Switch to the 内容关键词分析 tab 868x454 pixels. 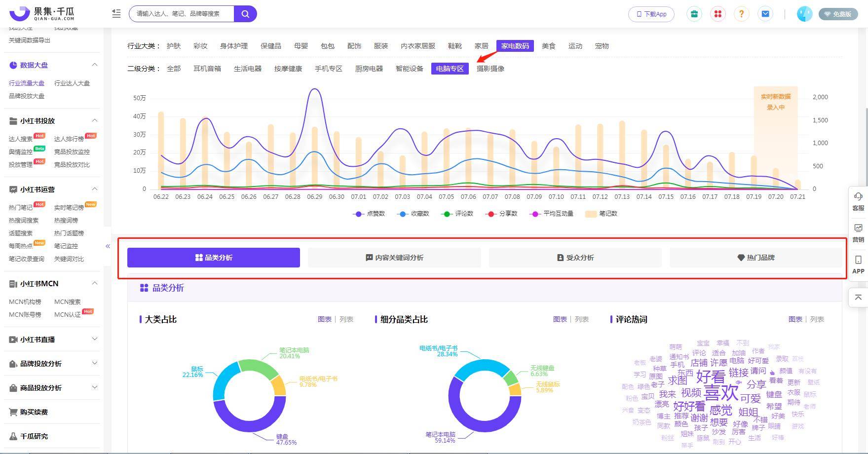(x=394, y=258)
